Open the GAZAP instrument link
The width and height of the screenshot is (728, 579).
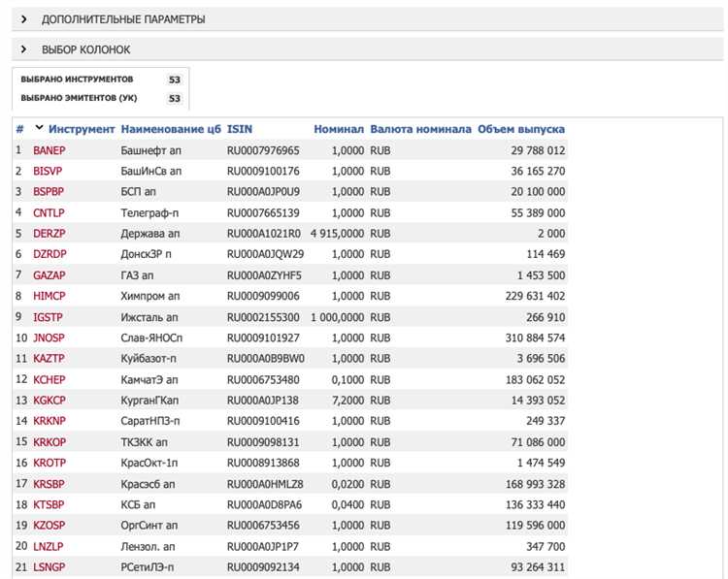(49, 275)
